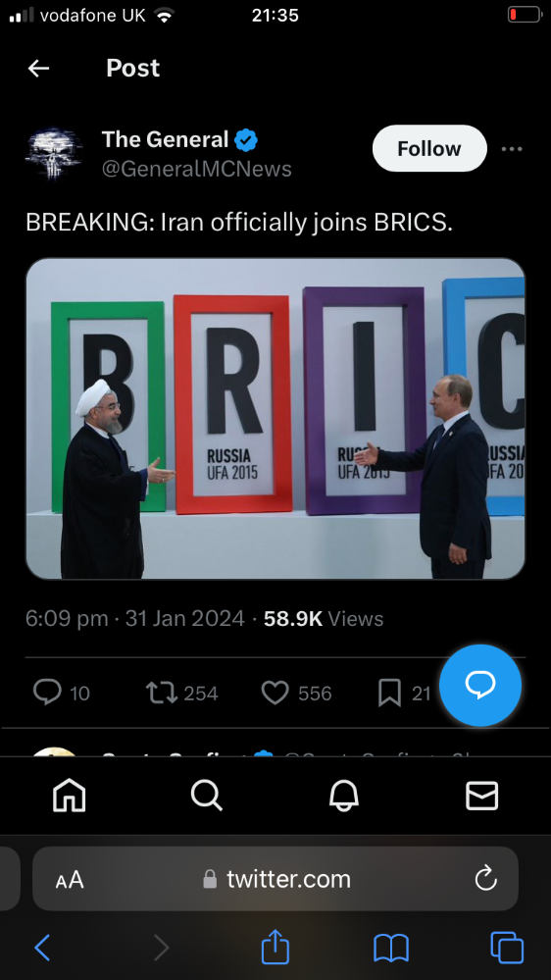Viewport: 551px width, 980px height.
Task: Open the BRICS handshake photo
Action: tap(275, 419)
